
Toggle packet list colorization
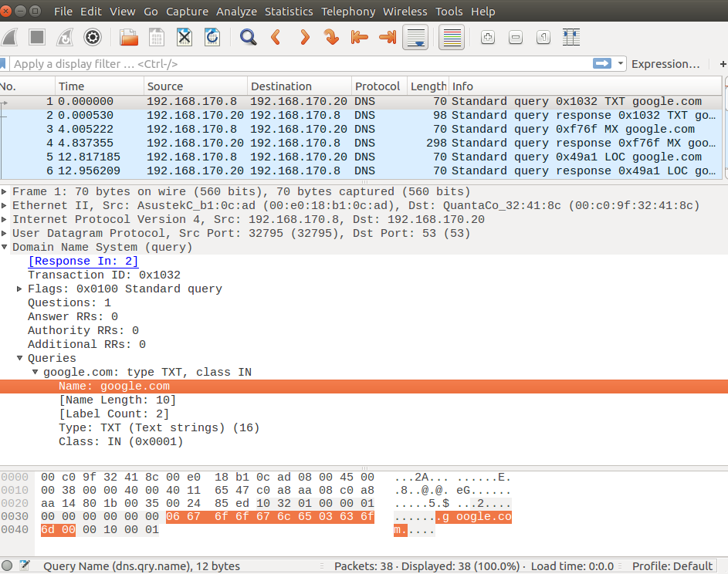[x=452, y=37]
